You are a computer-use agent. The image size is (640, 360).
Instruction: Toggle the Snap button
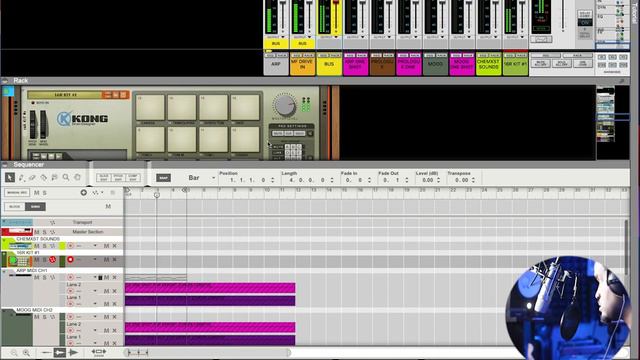(x=163, y=178)
